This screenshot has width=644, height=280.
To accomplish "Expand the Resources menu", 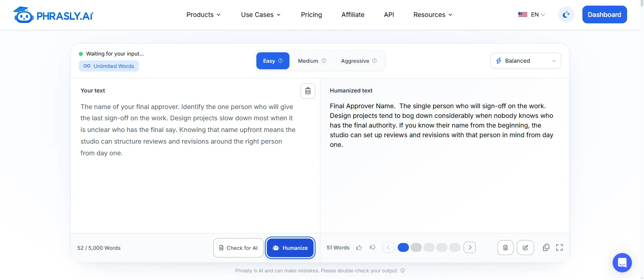I will coord(433,14).
